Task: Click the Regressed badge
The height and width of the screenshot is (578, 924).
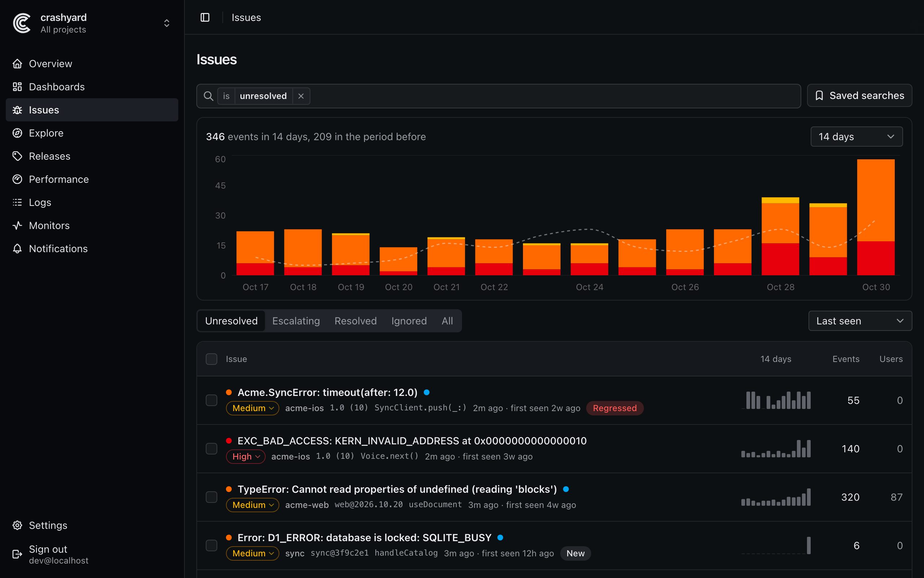Action: pos(615,408)
